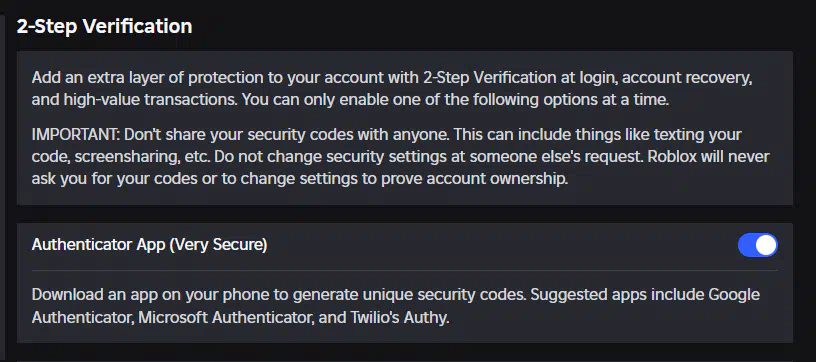This screenshot has height=362, width=816.
Task: Click the phrase prove account ownership
Action: pyautogui.click(x=506, y=179)
